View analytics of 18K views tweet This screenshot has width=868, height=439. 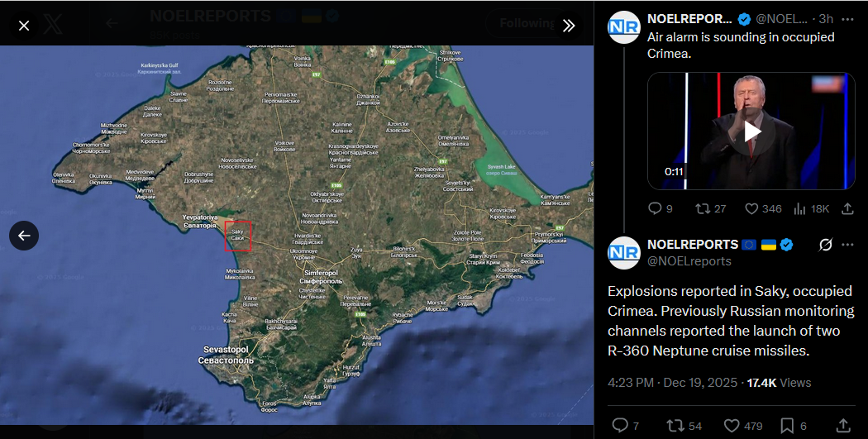point(812,208)
